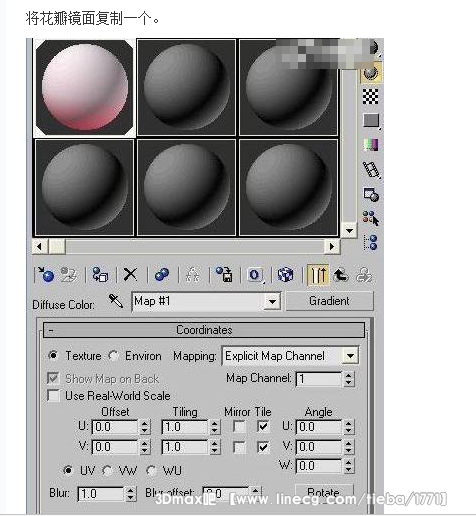The height and width of the screenshot is (516, 476).
Task: Click the U Tiling spinner arrows
Action: (x=214, y=427)
